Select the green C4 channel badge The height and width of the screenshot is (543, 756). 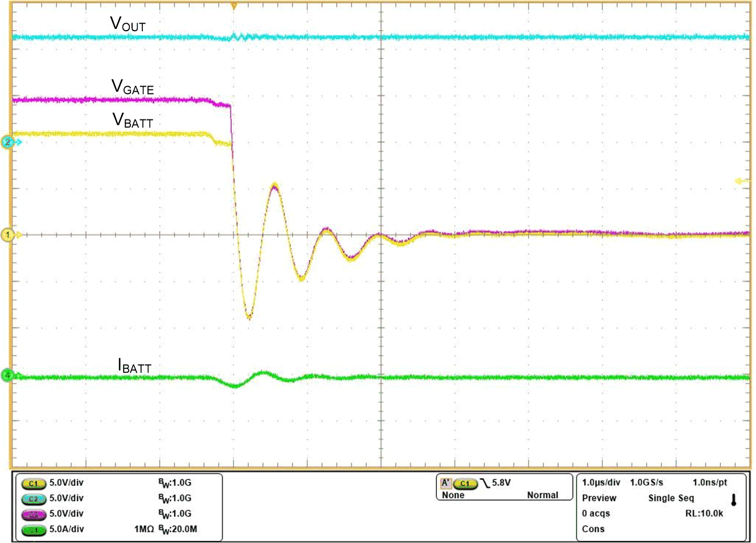tap(34, 529)
